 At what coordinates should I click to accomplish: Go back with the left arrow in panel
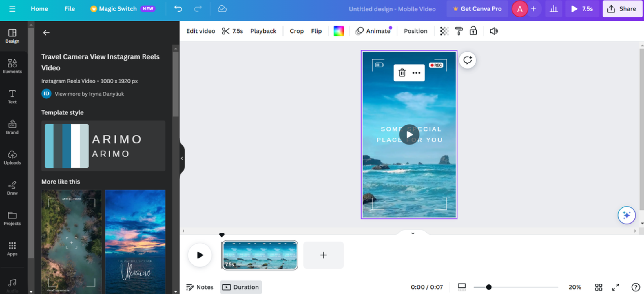click(x=46, y=32)
